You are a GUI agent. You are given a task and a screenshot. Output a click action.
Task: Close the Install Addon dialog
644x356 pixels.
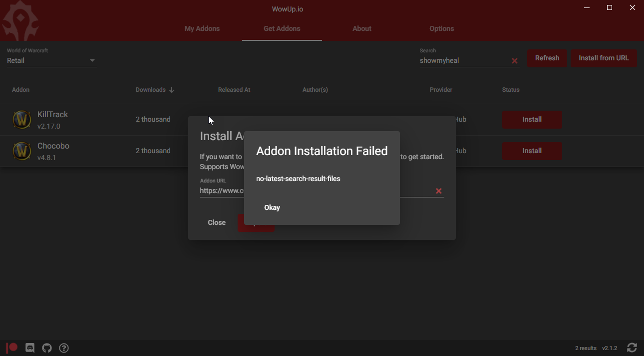click(217, 222)
